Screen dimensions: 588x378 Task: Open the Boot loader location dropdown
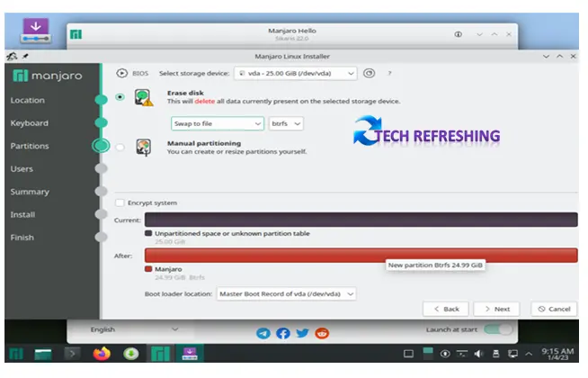286,293
